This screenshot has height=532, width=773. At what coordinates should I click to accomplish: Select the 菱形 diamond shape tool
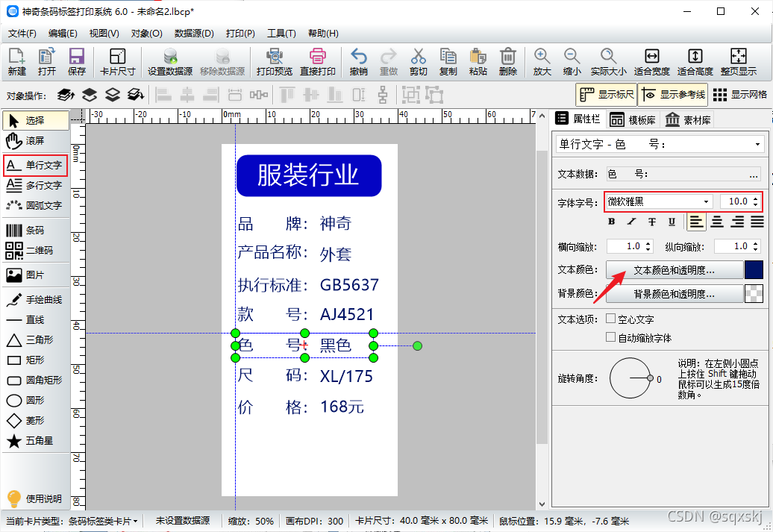pyautogui.click(x=35, y=420)
